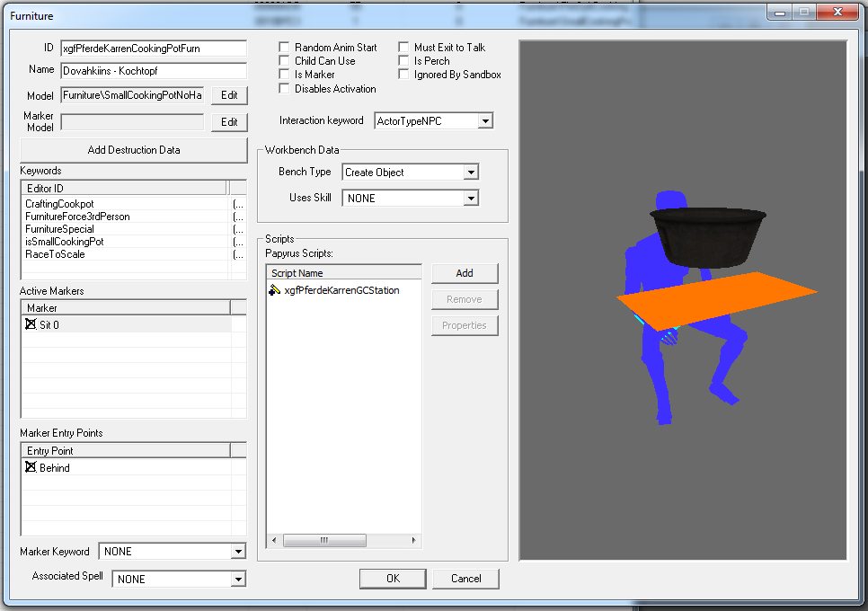Expand the Bench Type dropdown
Viewport: 868px width, 611px height.
click(x=471, y=173)
